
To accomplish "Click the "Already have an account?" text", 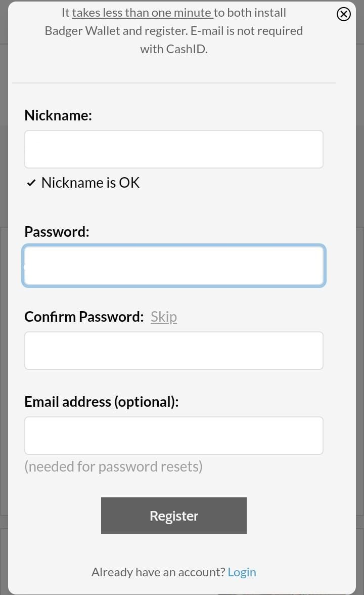I will 159,572.
